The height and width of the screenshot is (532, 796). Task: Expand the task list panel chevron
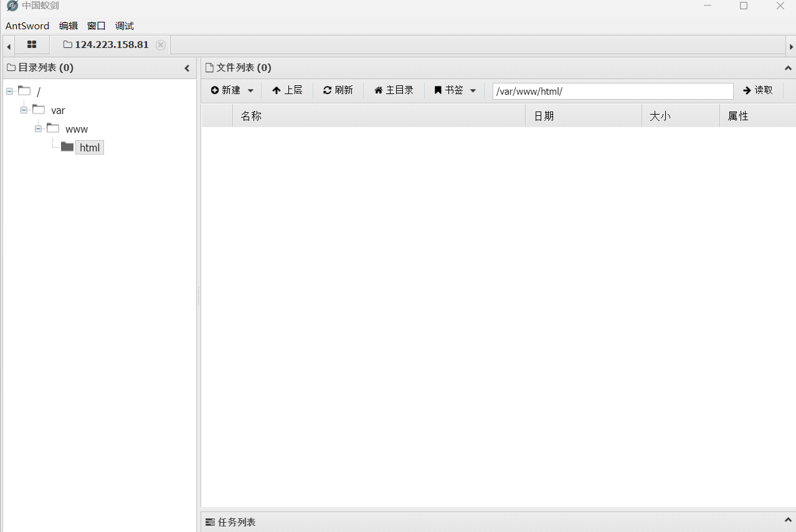click(x=788, y=520)
